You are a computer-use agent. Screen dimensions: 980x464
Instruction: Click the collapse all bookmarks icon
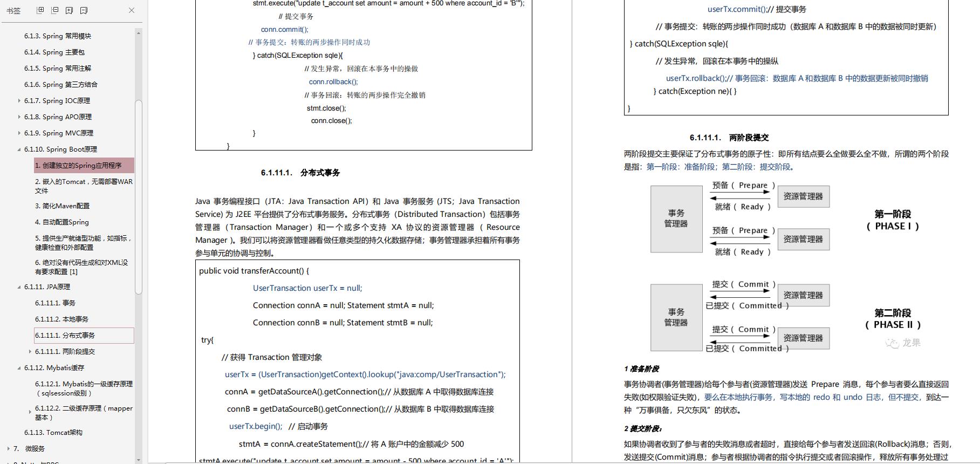[54, 10]
